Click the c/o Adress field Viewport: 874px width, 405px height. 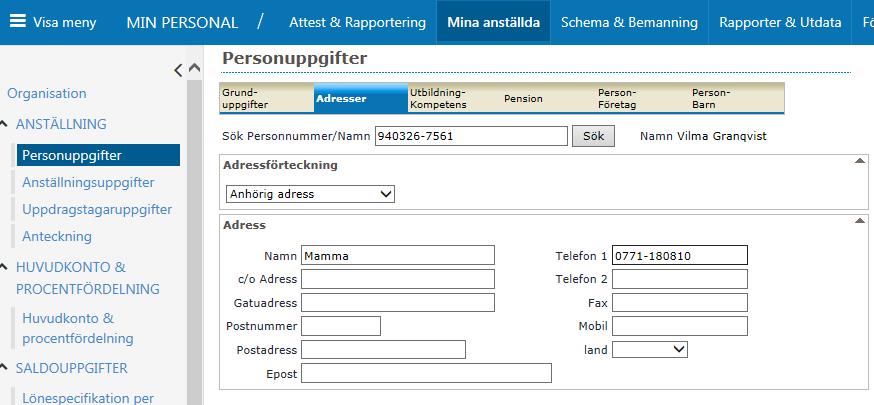[397, 279]
